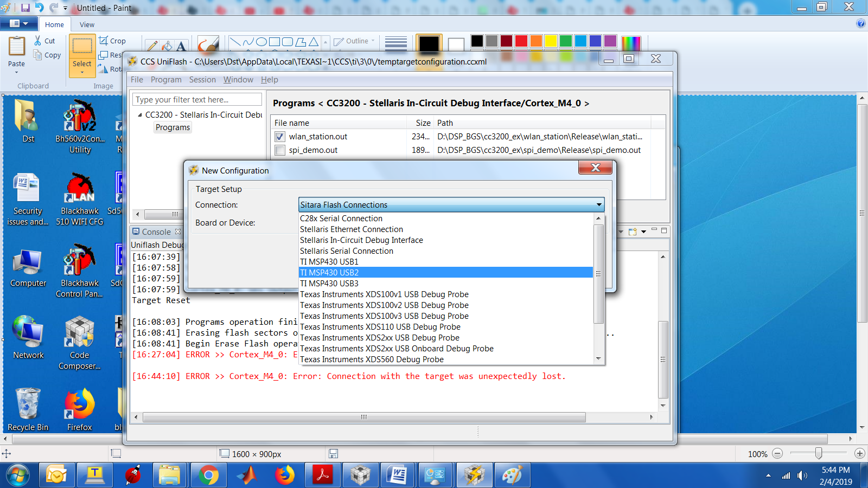Open the line Size picker in Paint
868x488 pixels.
point(396,43)
